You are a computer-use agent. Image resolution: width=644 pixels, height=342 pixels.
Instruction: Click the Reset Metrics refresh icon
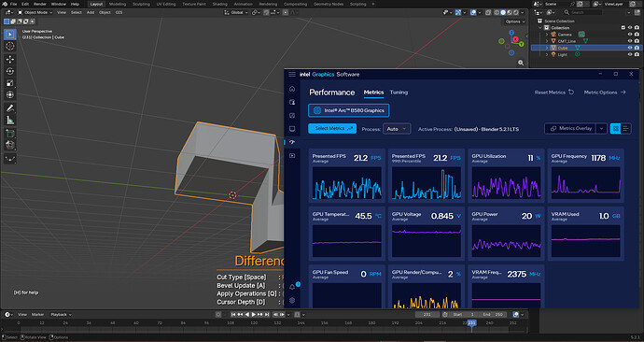coord(571,93)
